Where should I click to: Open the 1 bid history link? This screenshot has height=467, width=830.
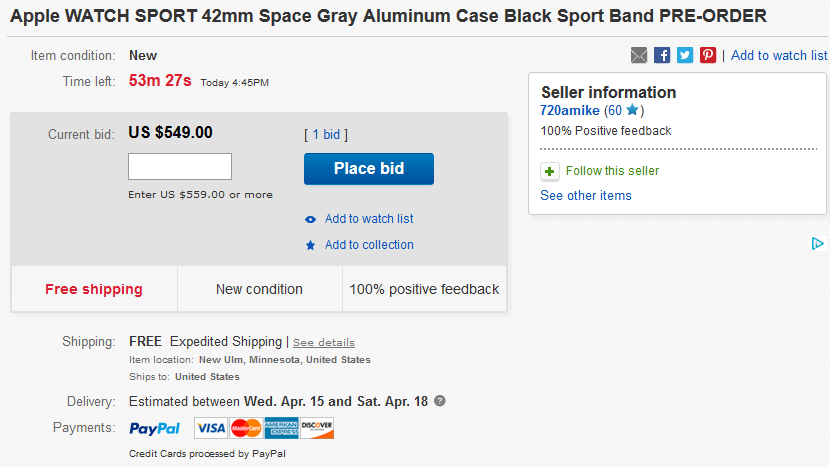coord(326,134)
